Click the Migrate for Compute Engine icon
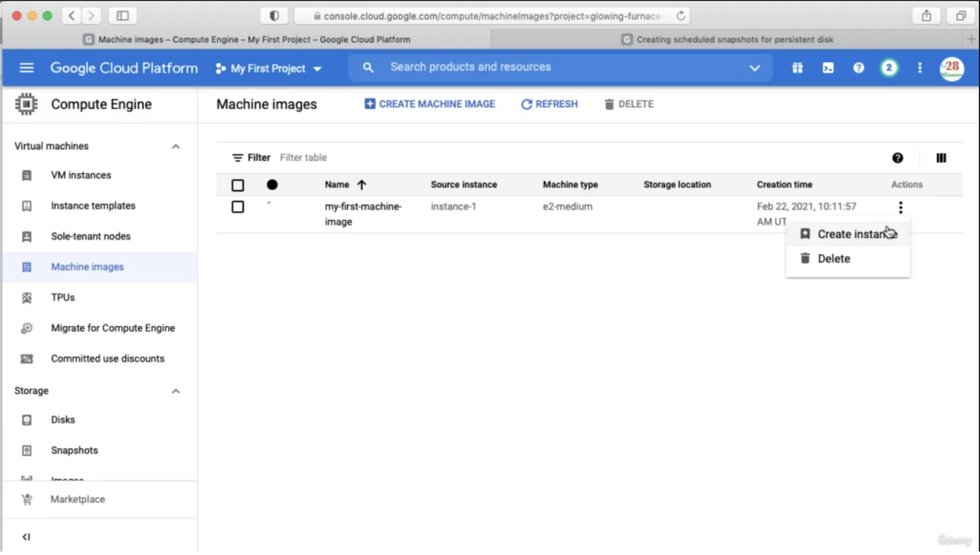This screenshot has width=980, height=555. coord(26,328)
